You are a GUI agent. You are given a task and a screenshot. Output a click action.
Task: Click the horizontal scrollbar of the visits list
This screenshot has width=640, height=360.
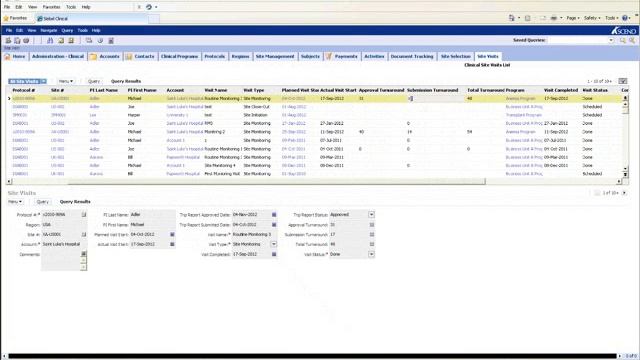(276, 181)
